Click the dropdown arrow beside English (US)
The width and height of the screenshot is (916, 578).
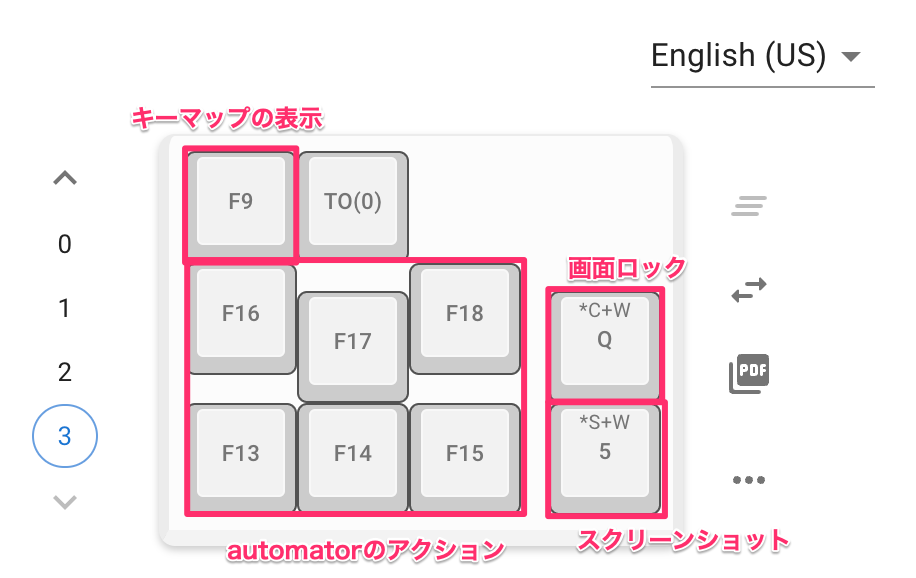pos(851,57)
